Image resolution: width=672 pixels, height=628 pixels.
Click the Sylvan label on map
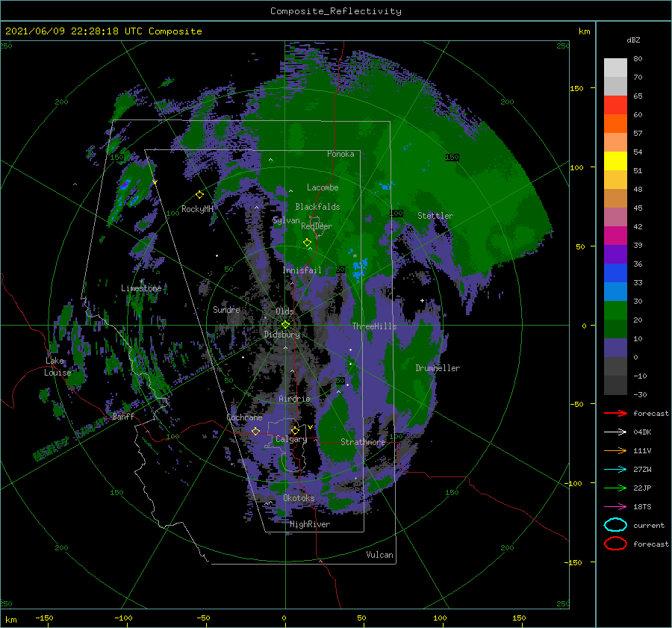pyautogui.click(x=286, y=220)
